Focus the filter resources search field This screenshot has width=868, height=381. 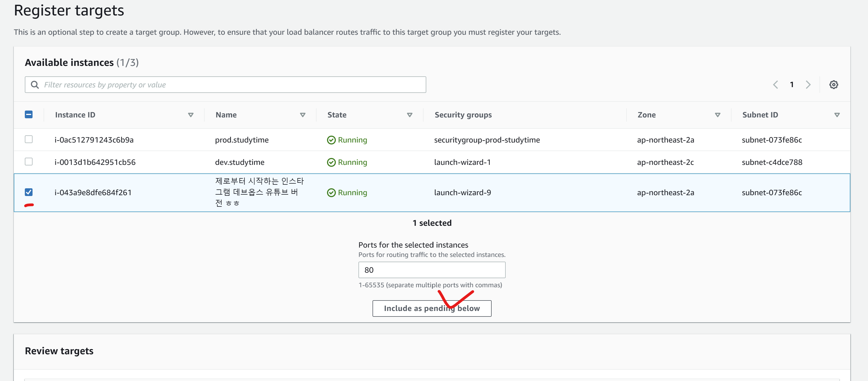[x=232, y=85]
